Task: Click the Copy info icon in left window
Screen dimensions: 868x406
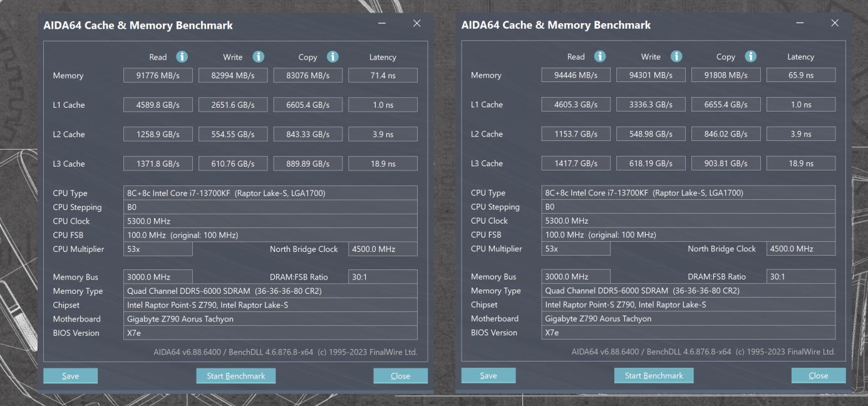Action: [333, 56]
